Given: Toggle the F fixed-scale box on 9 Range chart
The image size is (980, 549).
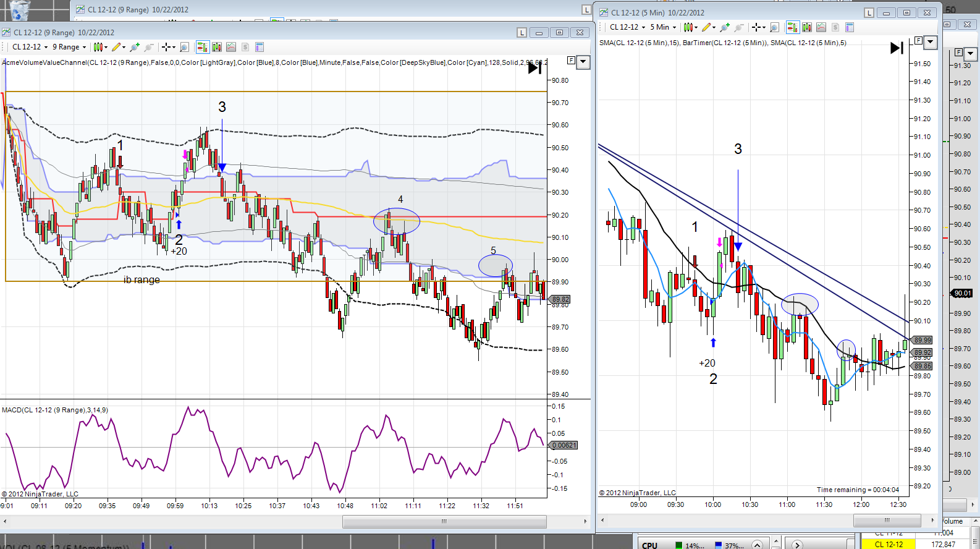Looking at the screenshot, I should pos(571,61).
